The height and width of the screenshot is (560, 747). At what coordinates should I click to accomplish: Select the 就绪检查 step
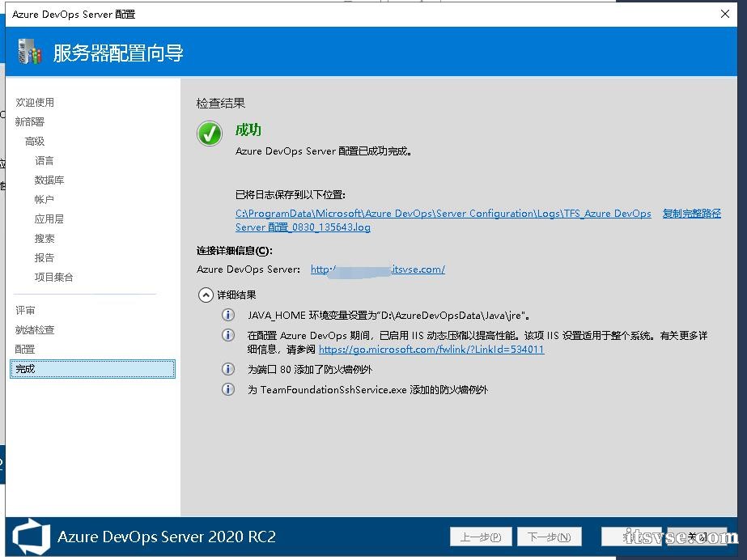tap(35, 330)
